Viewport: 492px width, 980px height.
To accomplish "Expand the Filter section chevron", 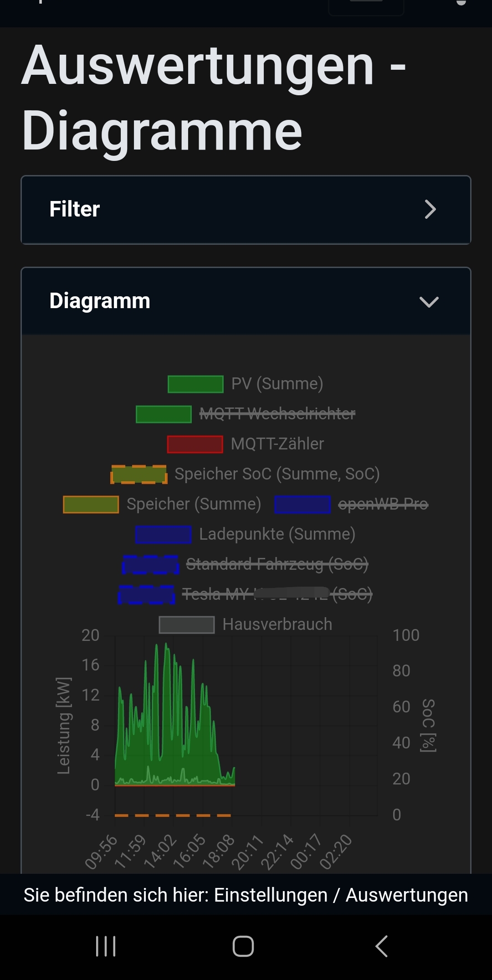I will pos(430,209).
